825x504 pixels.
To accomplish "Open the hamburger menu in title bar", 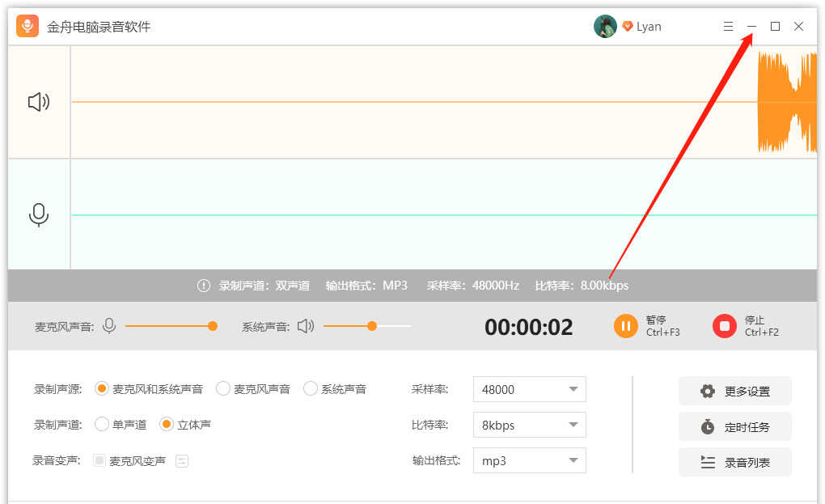I will [728, 27].
